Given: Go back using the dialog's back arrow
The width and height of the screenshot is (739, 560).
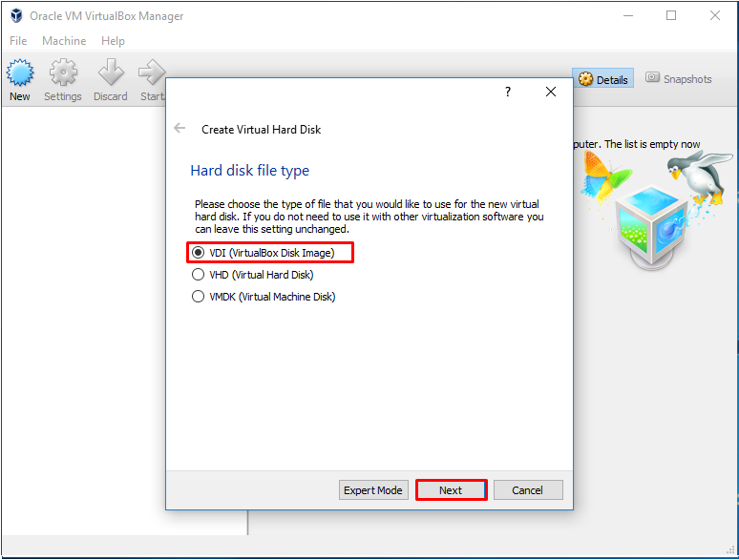Looking at the screenshot, I should (x=179, y=128).
